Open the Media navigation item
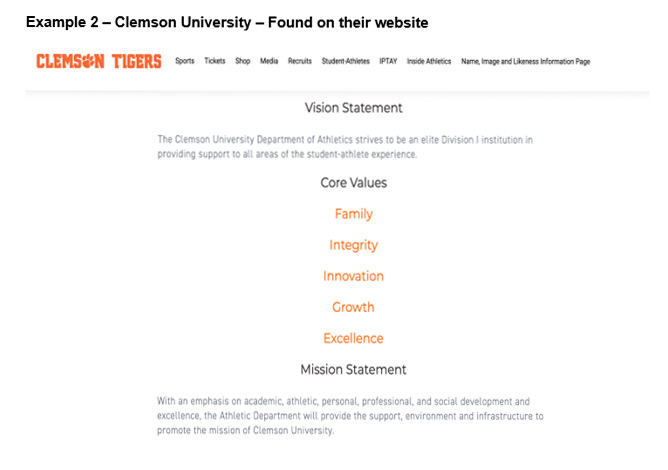The width and height of the screenshot is (668, 470). click(269, 61)
